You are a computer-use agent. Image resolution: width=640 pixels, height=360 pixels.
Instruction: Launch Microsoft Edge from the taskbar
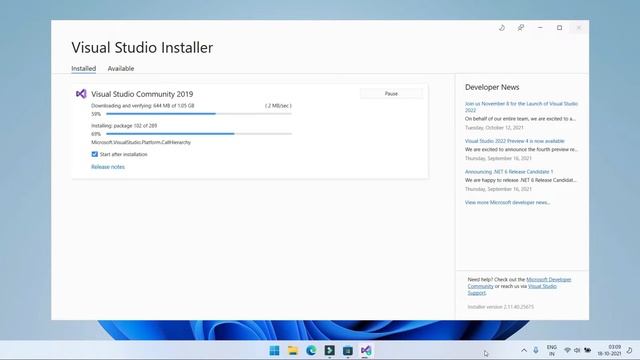[x=311, y=351]
